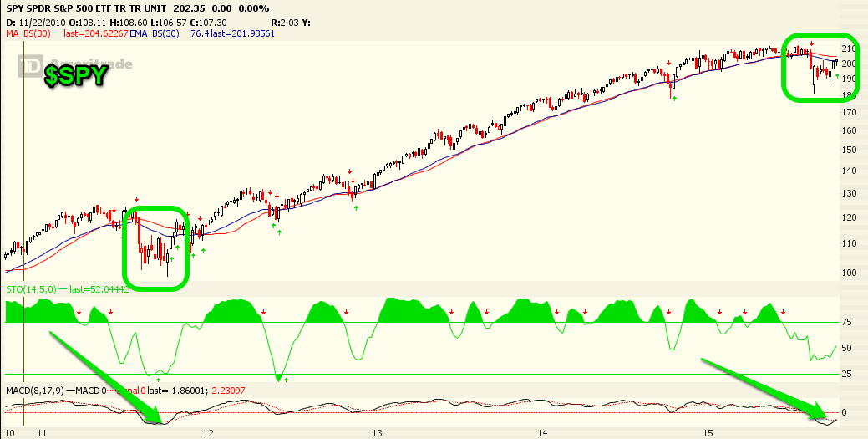The image size is (868, 439).
Task: Click the year 11 time axis label
Action: 42,433
